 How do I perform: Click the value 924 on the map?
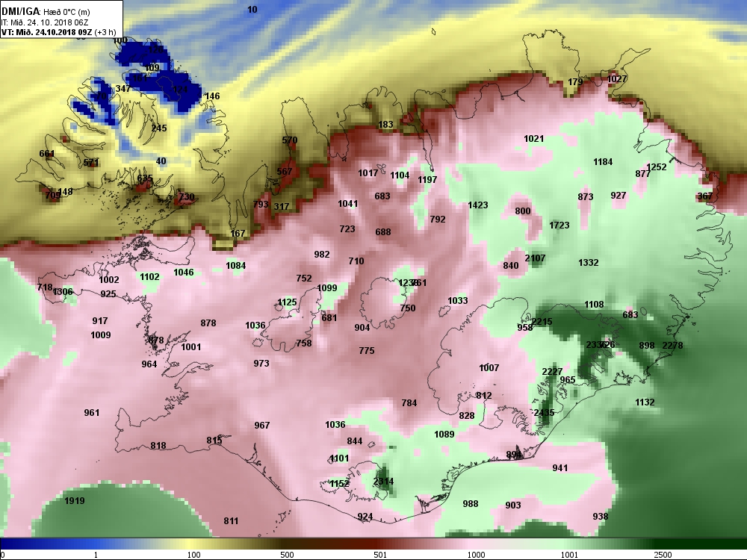365,516
